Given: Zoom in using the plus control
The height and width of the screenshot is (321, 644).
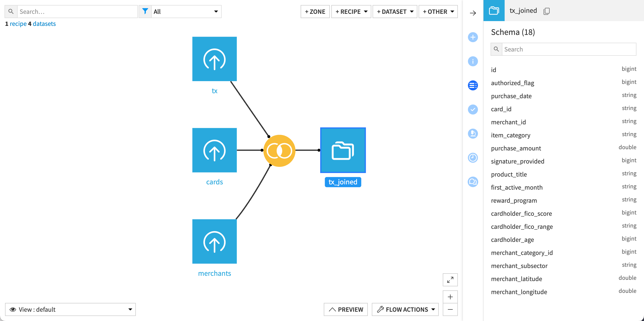Looking at the screenshot, I should 450,297.
